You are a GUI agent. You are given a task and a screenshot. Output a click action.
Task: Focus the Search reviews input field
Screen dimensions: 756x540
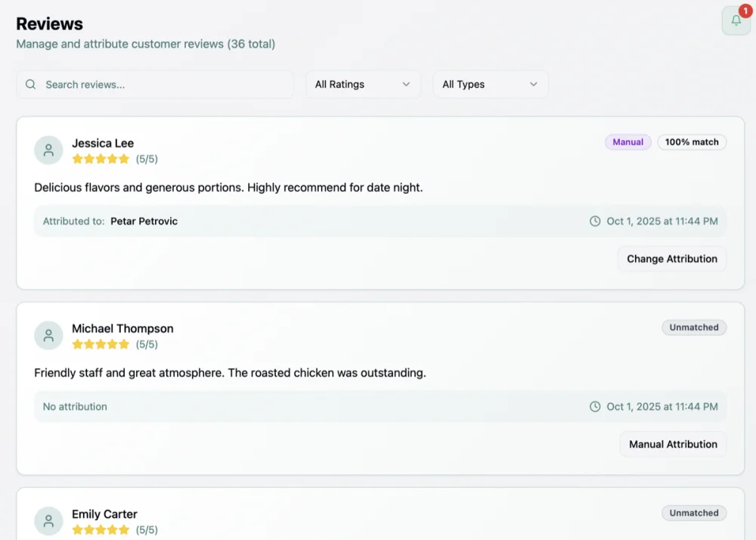coord(163,85)
